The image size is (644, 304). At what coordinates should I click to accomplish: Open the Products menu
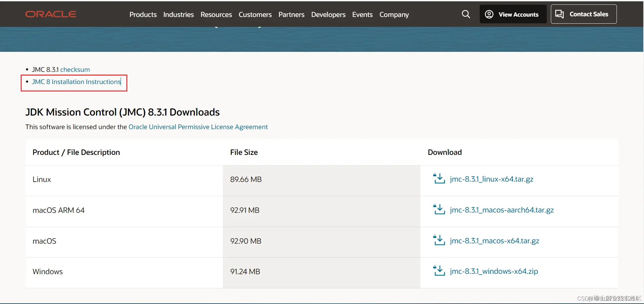(x=143, y=15)
